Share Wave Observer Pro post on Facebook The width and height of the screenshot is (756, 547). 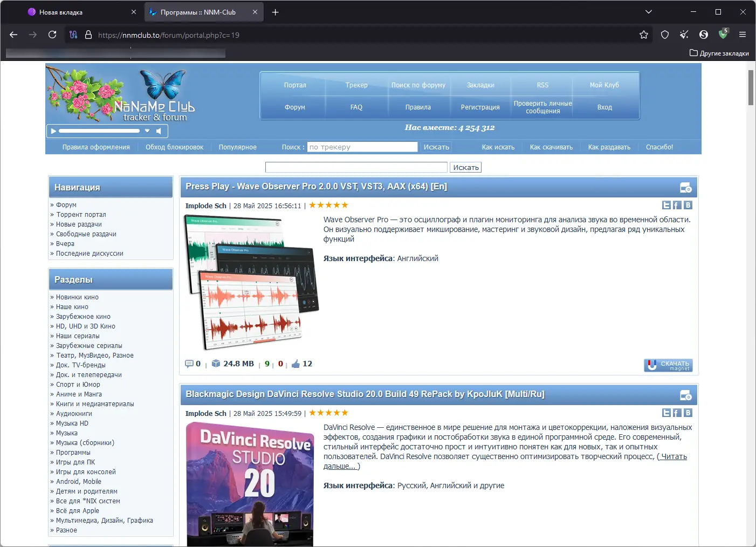click(x=677, y=205)
